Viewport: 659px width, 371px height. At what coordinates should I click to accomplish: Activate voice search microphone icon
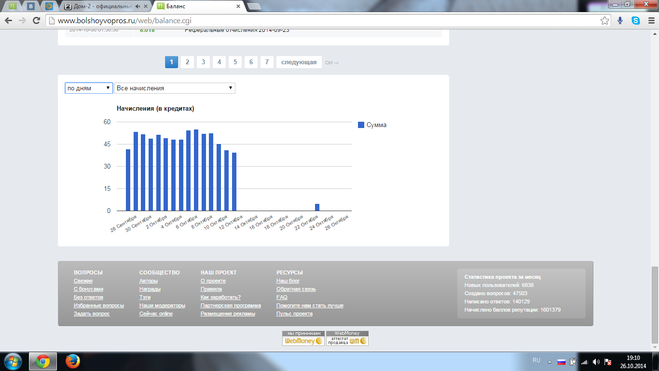coord(620,21)
